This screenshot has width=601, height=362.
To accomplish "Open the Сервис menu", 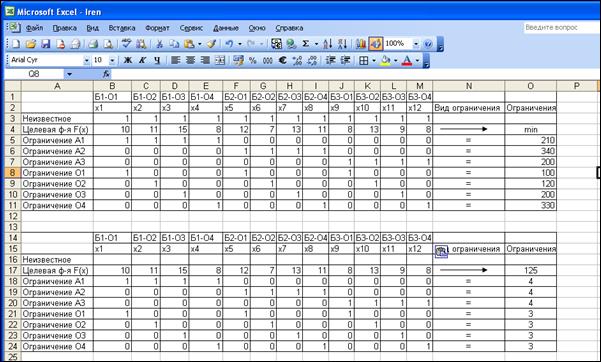I will 191,28.
